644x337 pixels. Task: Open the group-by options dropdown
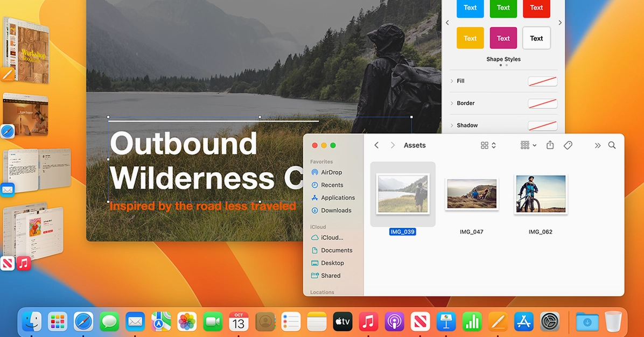(x=528, y=145)
